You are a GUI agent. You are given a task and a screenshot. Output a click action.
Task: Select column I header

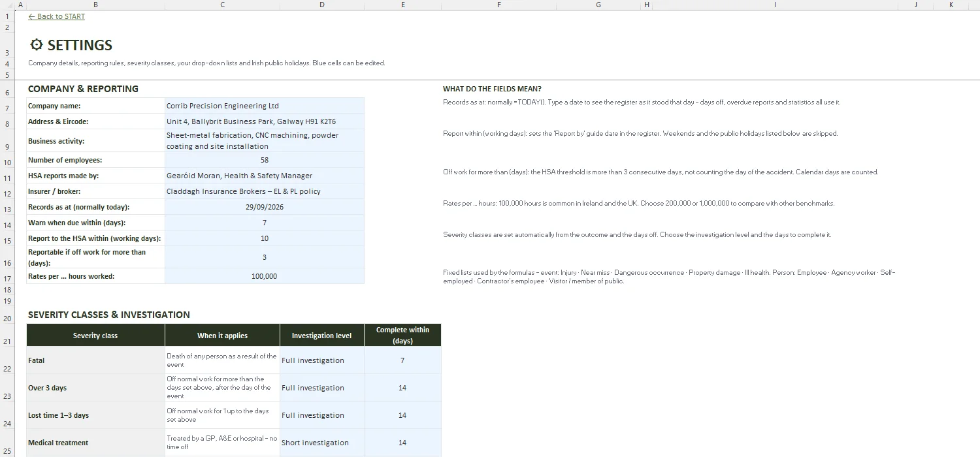point(775,5)
